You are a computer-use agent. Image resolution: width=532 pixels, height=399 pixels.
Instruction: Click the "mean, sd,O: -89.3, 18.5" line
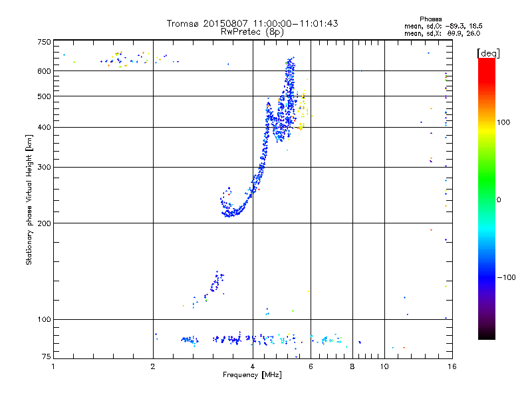click(443, 26)
